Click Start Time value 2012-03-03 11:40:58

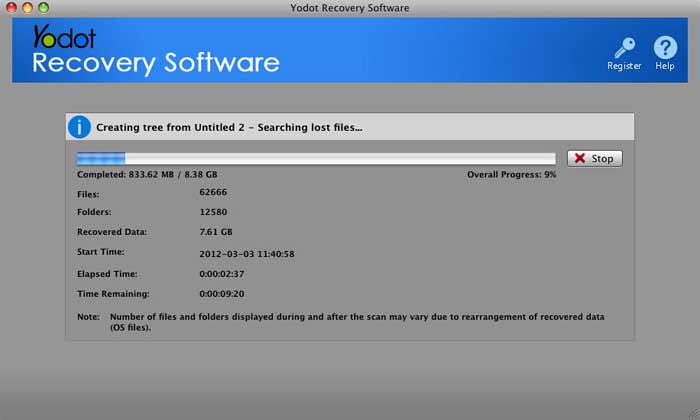(x=247, y=254)
